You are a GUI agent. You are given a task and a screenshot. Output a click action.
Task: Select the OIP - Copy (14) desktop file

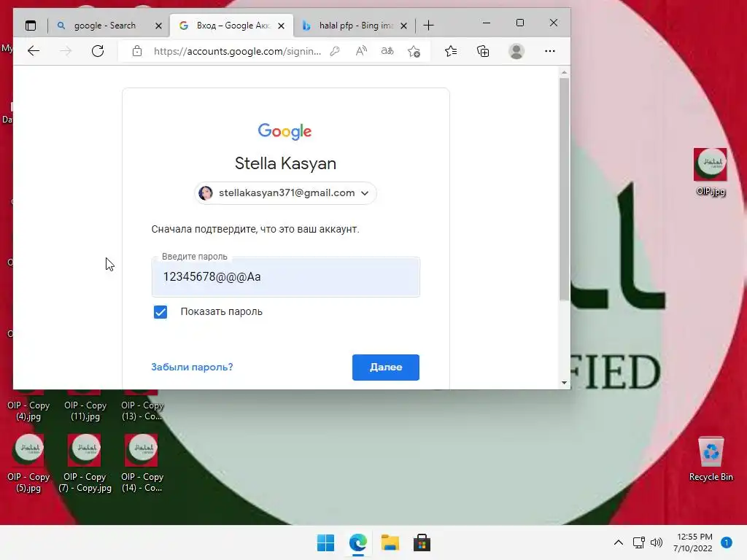(142, 463)
